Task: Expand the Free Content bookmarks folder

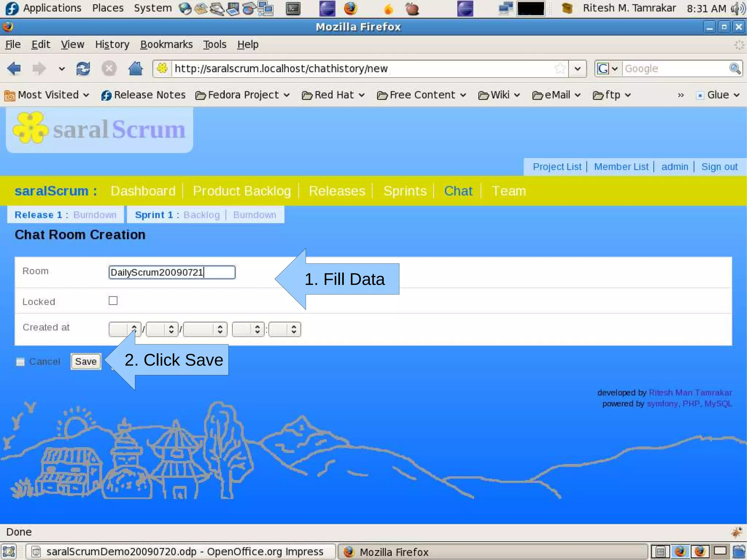Action: coord(422,95)
